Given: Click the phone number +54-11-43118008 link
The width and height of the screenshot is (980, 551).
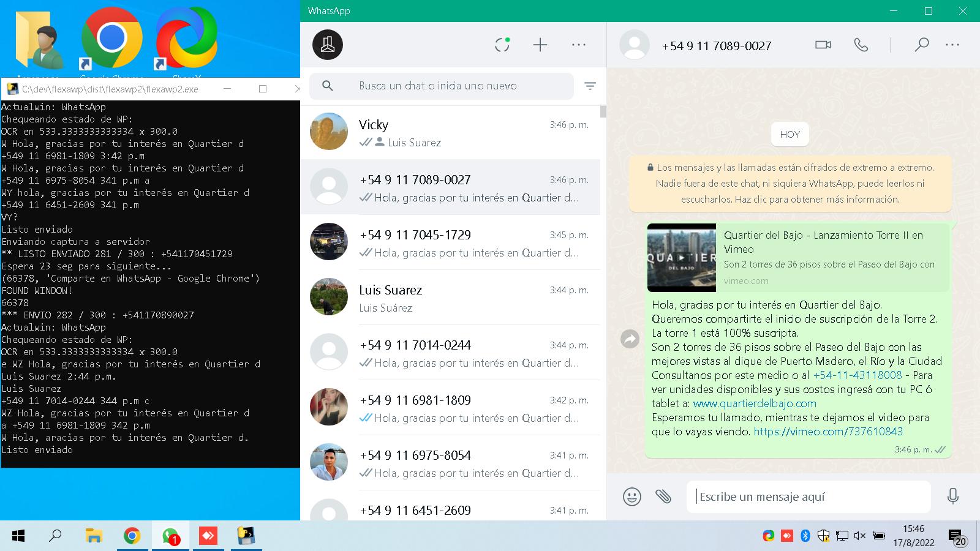Looking at the screenshot, I should coord(858,375).
